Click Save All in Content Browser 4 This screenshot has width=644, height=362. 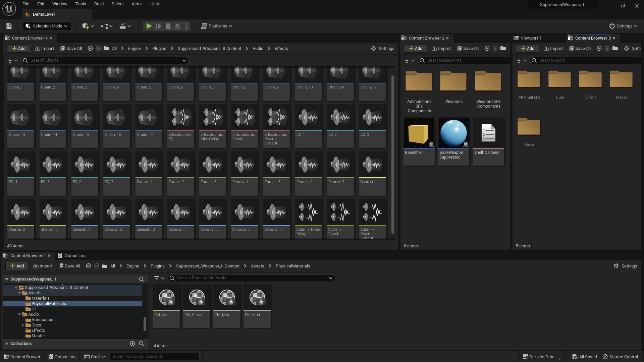pos(71,48)
